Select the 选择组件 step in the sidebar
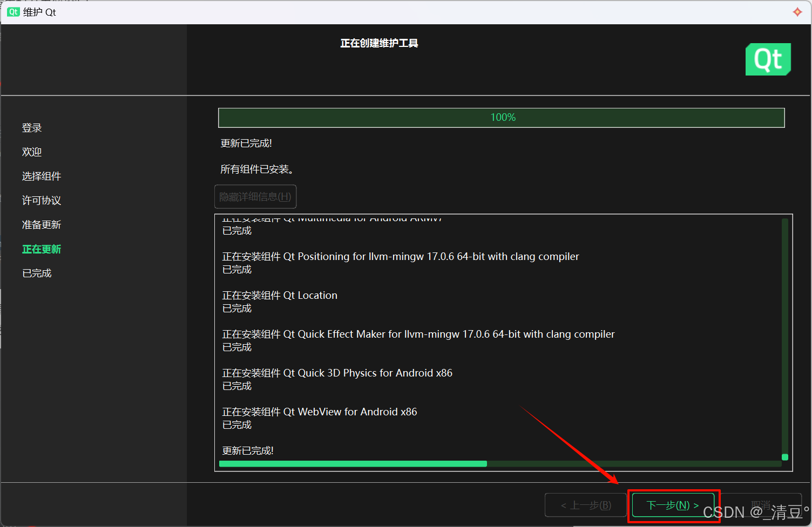This screenshot has height=527, width=812. click(42, 176)
